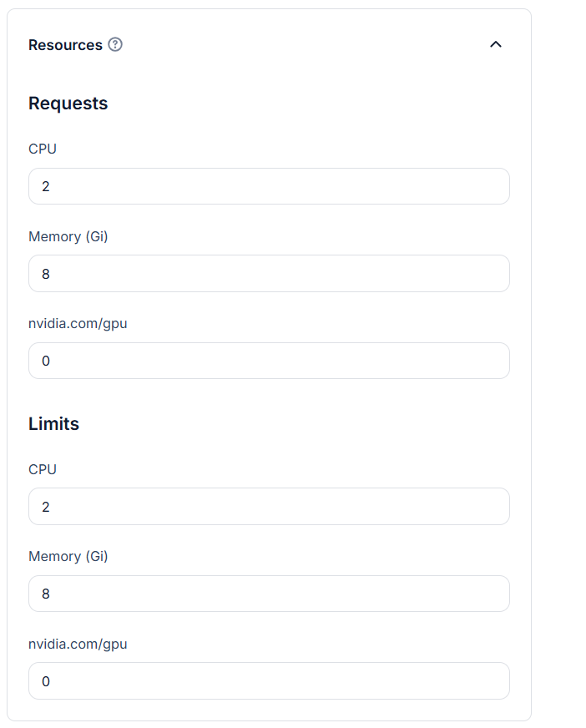Click the Memory (Gi) label under Requests
The width and height of the screenshot is (586, 728).
point(68,236)
